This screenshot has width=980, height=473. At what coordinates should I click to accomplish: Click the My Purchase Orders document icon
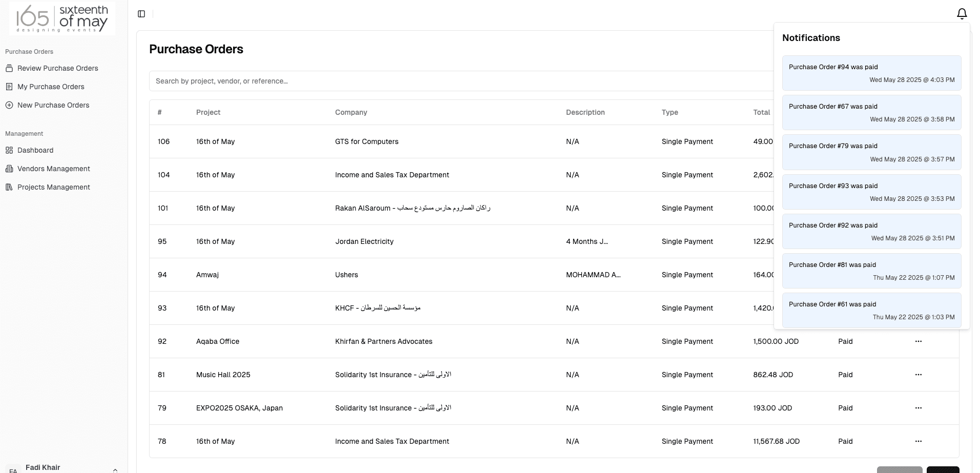[x=9, y=87]
